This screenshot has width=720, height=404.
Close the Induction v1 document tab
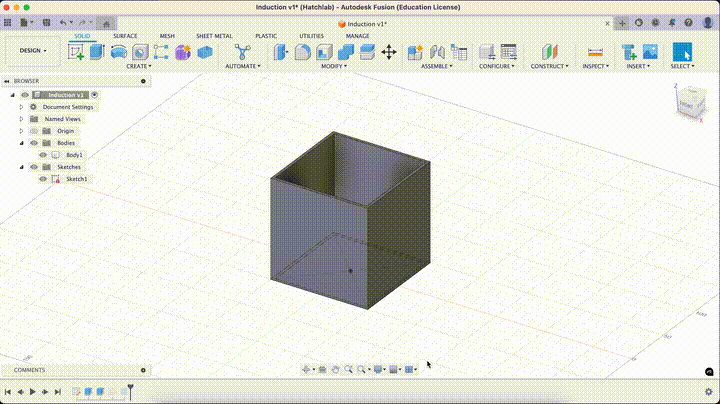coord(608,23)
